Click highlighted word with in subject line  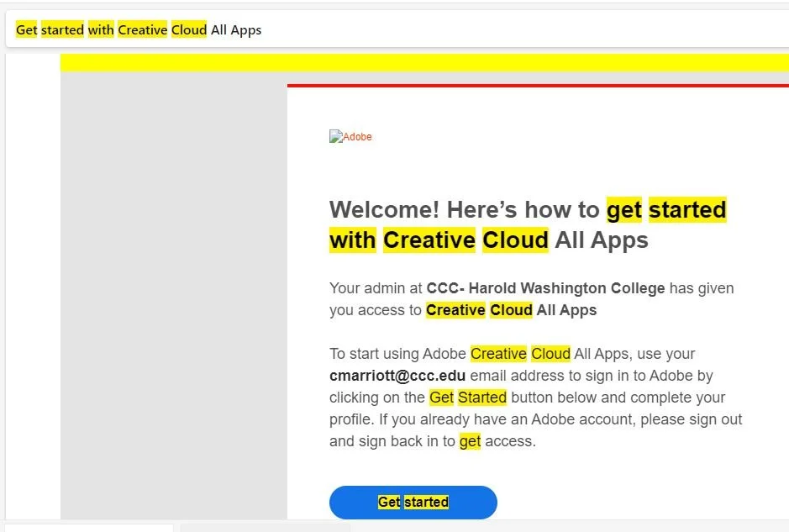(101, 29)
